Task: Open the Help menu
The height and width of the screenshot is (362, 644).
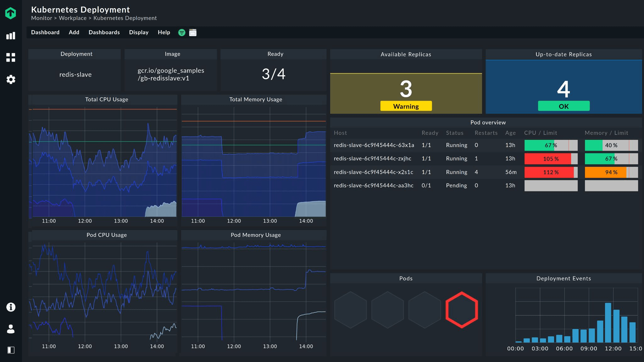Action: (x=164, y=32)
